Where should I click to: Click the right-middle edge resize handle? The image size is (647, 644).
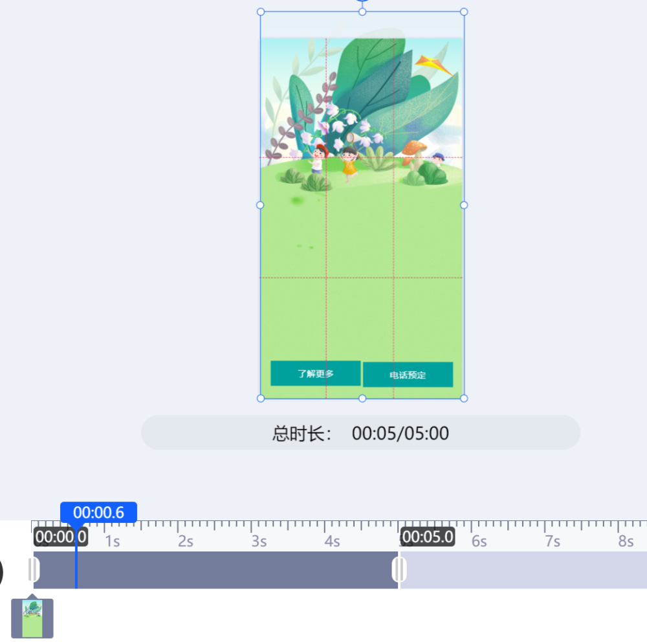464,205
